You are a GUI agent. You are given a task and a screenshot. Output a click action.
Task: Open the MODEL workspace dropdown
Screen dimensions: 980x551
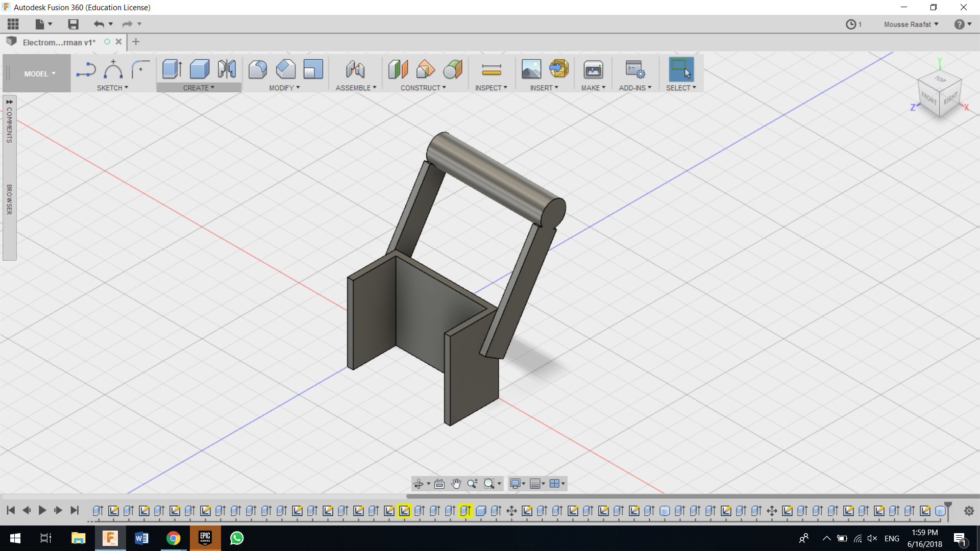pyautogui.click(x=39, y=74)
